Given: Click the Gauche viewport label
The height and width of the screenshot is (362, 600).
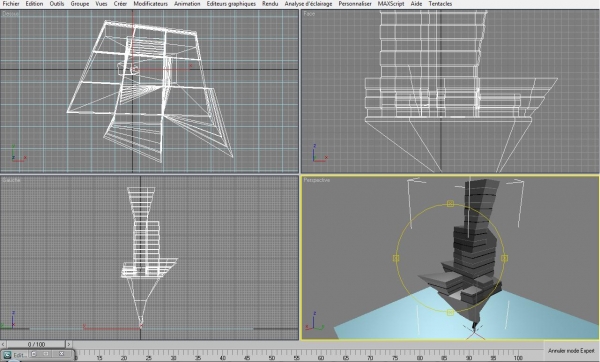Looking at the screenshot, I should [11, 180].
